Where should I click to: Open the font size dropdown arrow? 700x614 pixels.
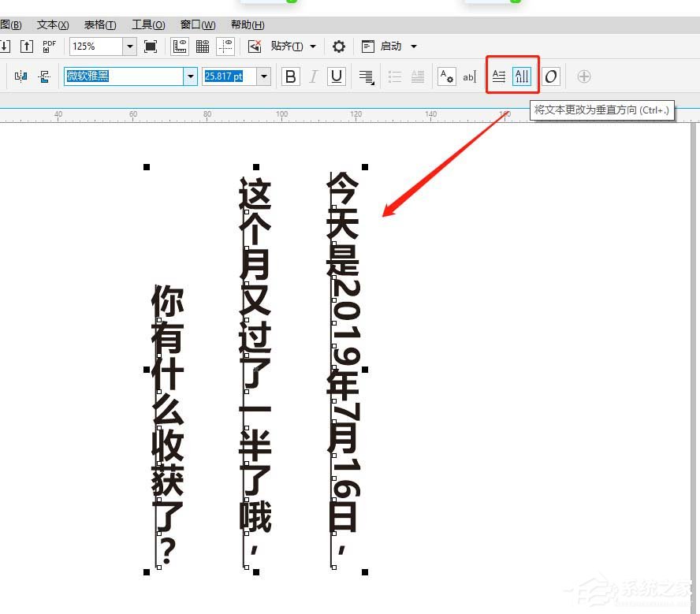(x=264, y=76)
